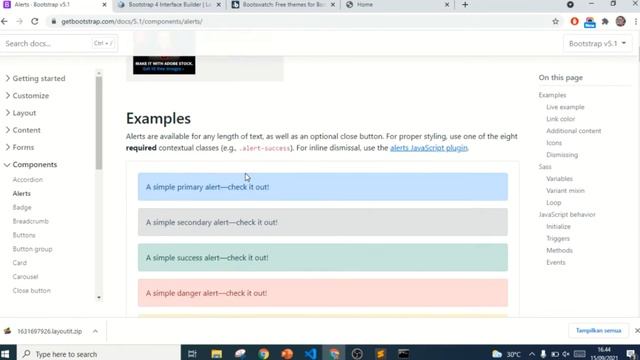Open the Badge docs page
This screenshot has height=360, width=640.
tap(22, 207)
